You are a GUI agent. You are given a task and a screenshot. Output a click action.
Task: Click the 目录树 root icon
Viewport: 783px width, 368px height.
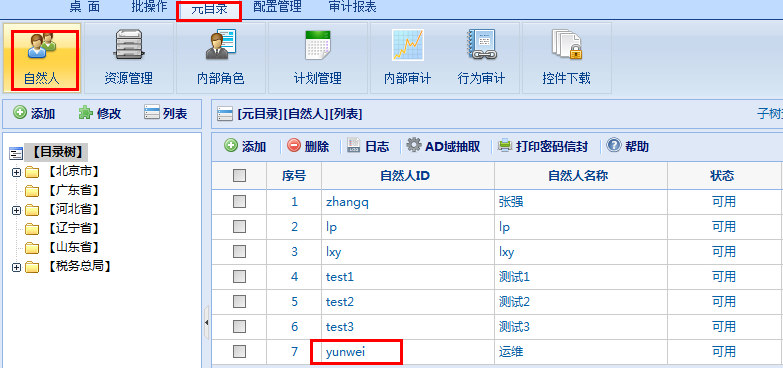[16, 153]
